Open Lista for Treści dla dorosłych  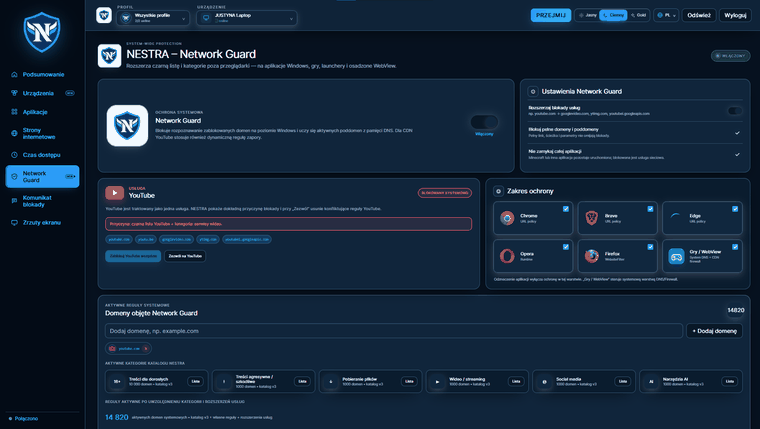point(195,381)
